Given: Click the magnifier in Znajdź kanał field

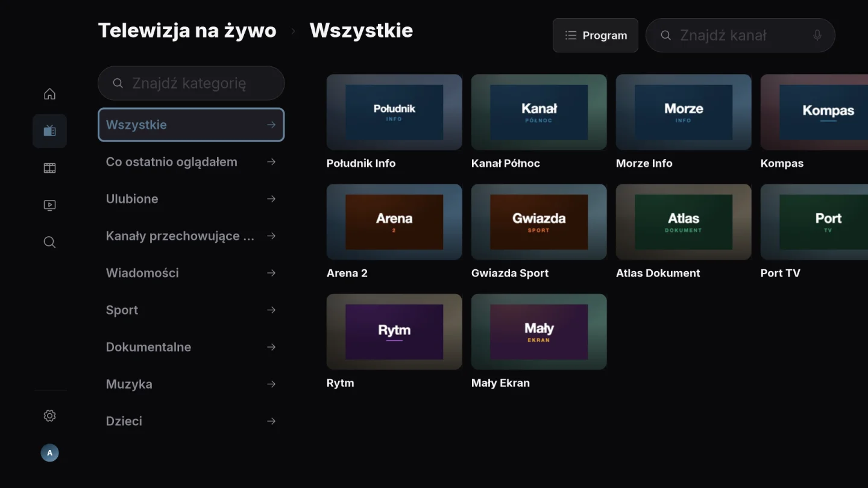Looking at the screenshot, I should (x=665, y=36).
